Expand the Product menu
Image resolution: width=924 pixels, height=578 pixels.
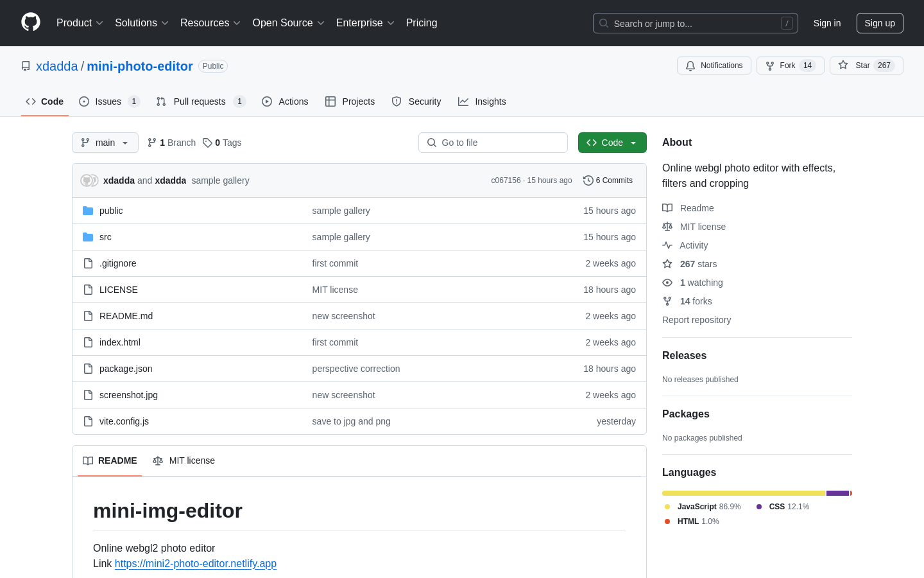click(x=80, y=23)
